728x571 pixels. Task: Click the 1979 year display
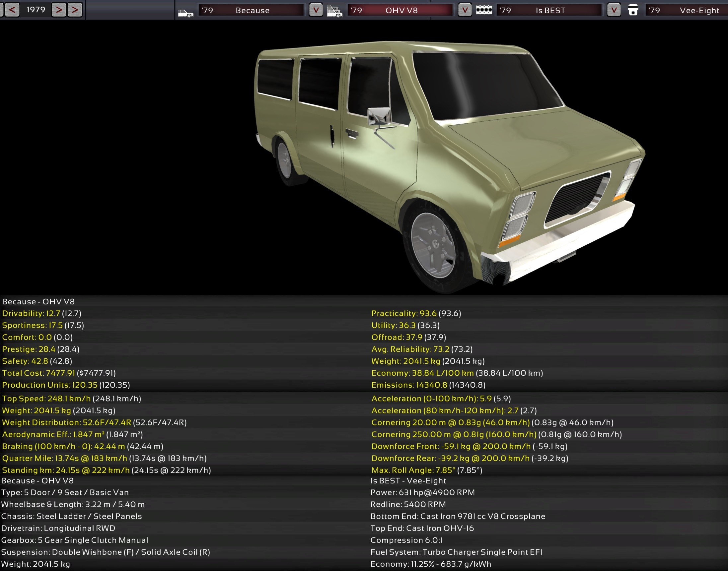pyautogui.click(x=36, y=9)
